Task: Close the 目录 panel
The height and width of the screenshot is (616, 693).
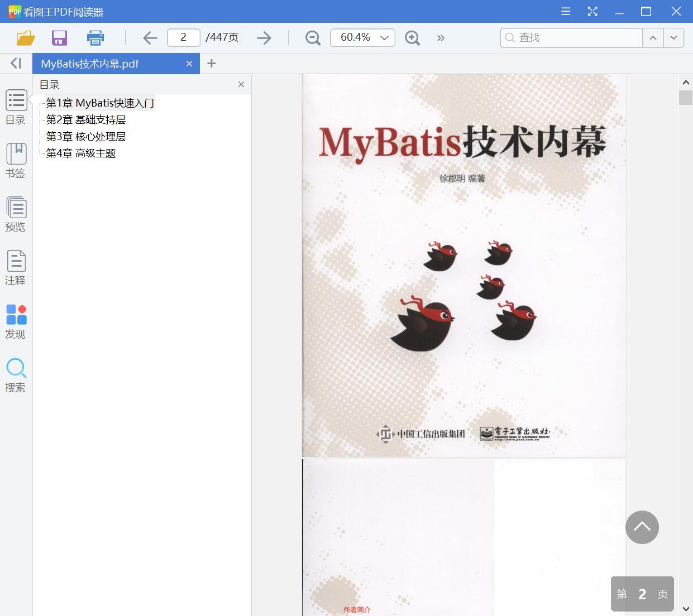Action: click(x=241, y=84)
